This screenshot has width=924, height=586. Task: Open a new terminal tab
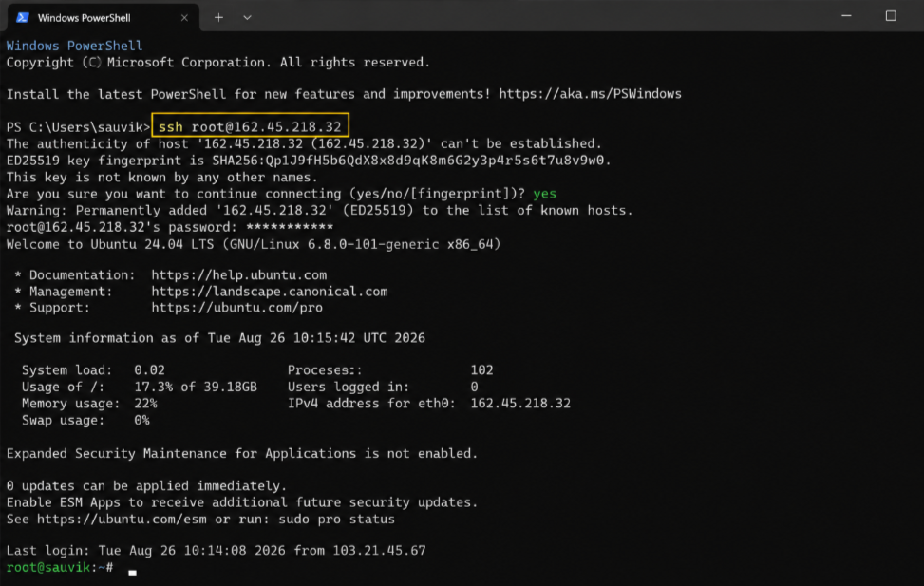[x=218, y=18]
